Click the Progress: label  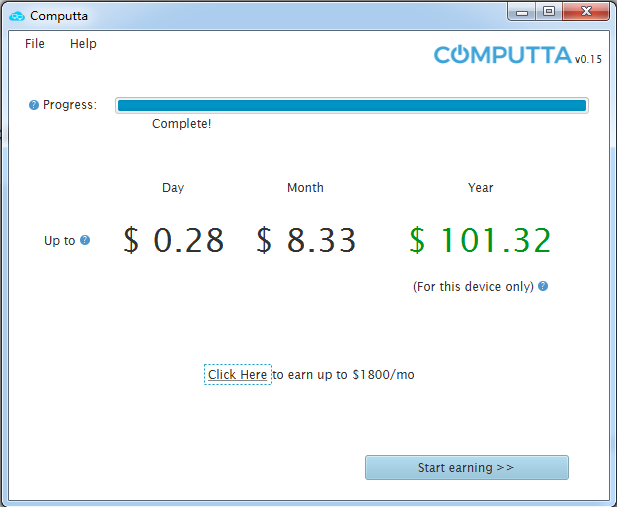tap(70, 105)
